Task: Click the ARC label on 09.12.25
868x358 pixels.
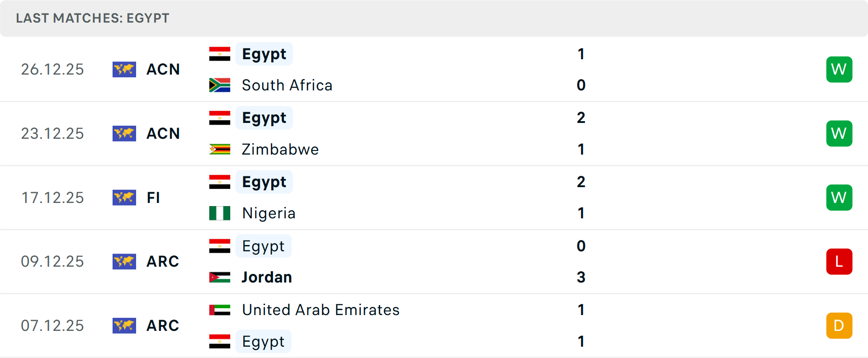Action: pos(163,262)
